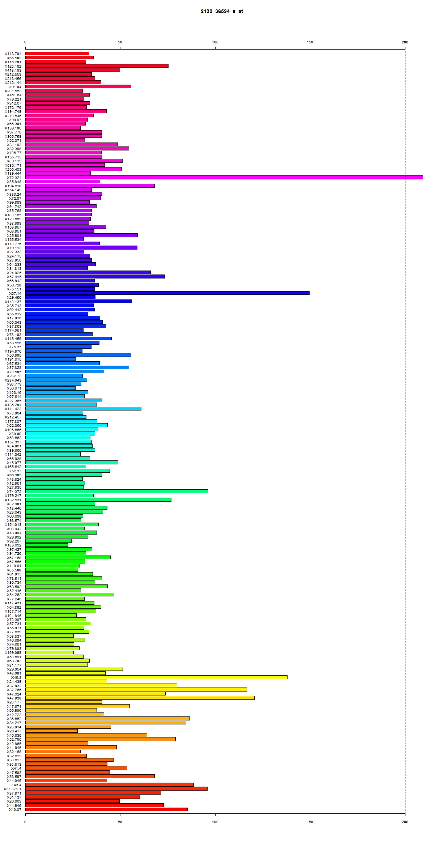Screen dimensions: 434x868
Task: Click the 150 tick on top axis
Action: click(x=310, y=42)
